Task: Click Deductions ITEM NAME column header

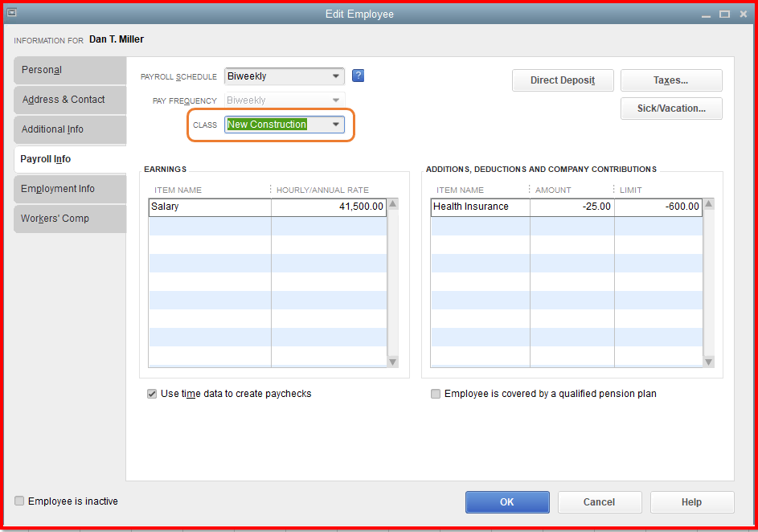Action: (460, 190)
